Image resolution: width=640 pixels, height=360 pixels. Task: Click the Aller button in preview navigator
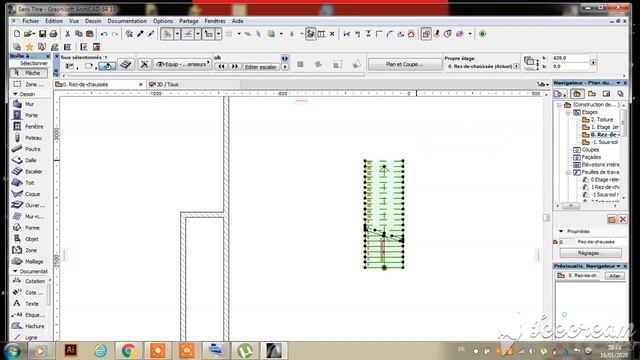[x=615, y=276]
